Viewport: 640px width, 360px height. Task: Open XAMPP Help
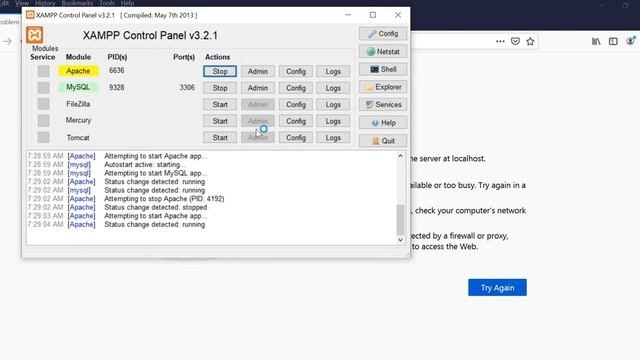[x=383, y=122]
